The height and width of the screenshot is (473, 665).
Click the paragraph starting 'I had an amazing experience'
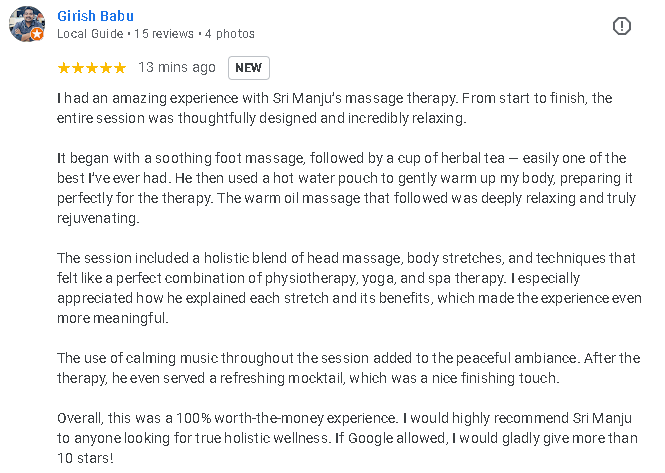pos(335,108)
